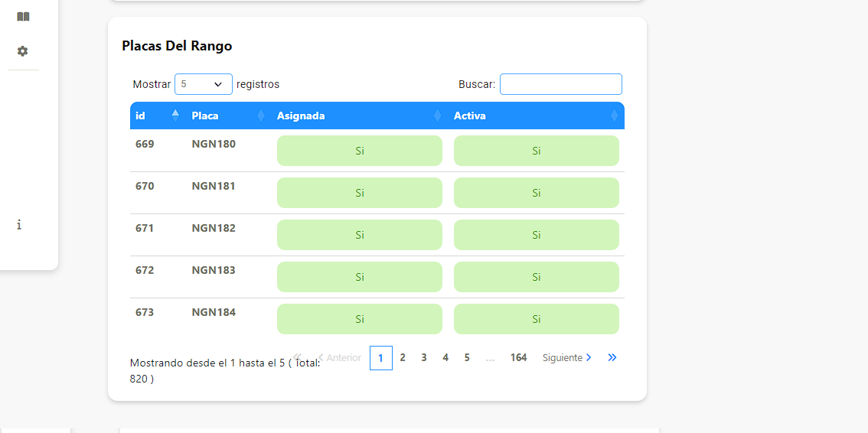Click the info icon in sidebar
The height and width of the screenshot is (433, 868).
(19, 224)
